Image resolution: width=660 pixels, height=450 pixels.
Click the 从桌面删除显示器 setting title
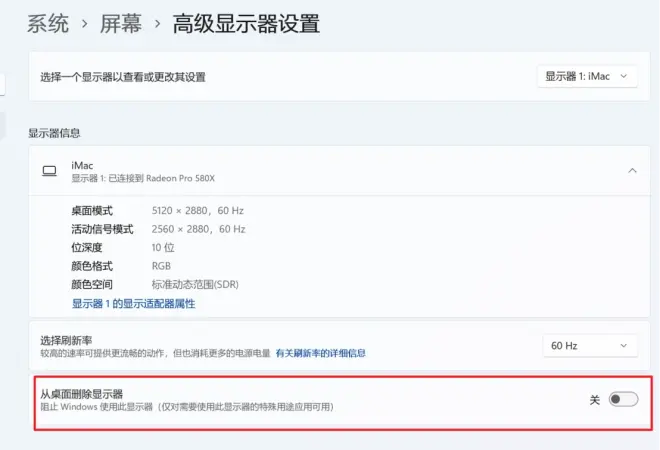click(x=82, y=394)
